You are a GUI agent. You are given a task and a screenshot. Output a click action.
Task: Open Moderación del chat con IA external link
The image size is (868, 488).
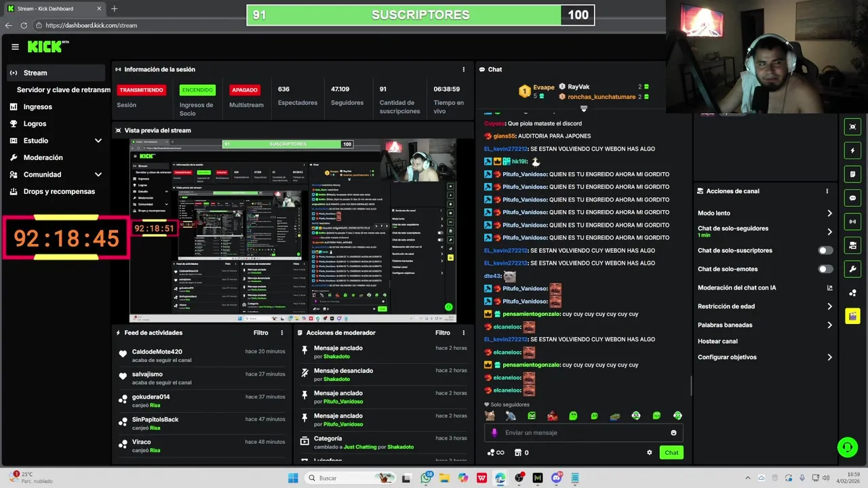point(829,287)
